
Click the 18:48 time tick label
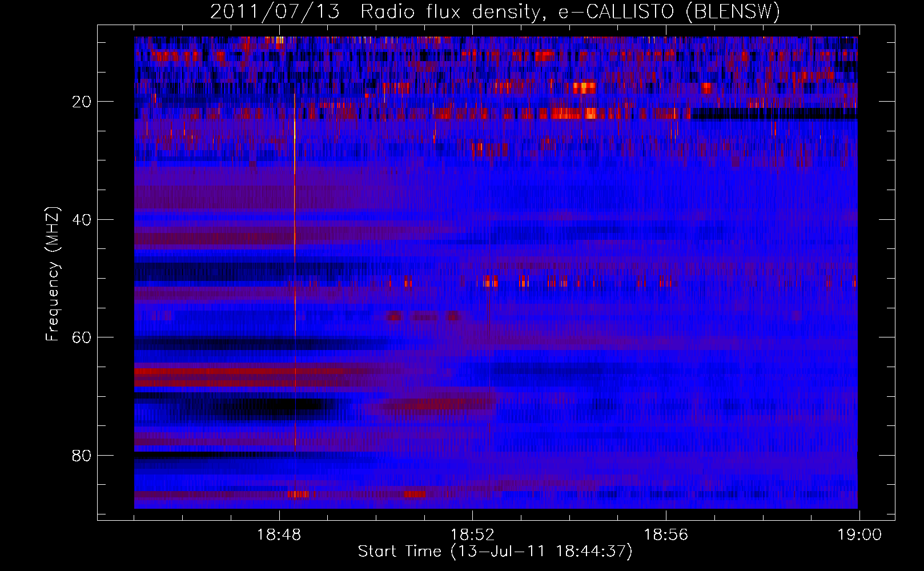(x=279, y=535)
